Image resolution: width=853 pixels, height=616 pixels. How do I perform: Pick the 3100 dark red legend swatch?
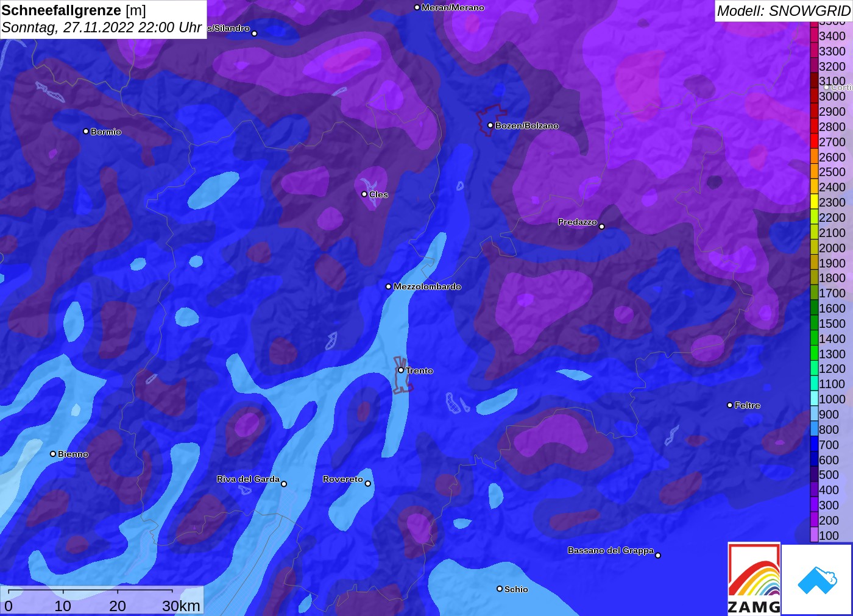tap(814, 81)
